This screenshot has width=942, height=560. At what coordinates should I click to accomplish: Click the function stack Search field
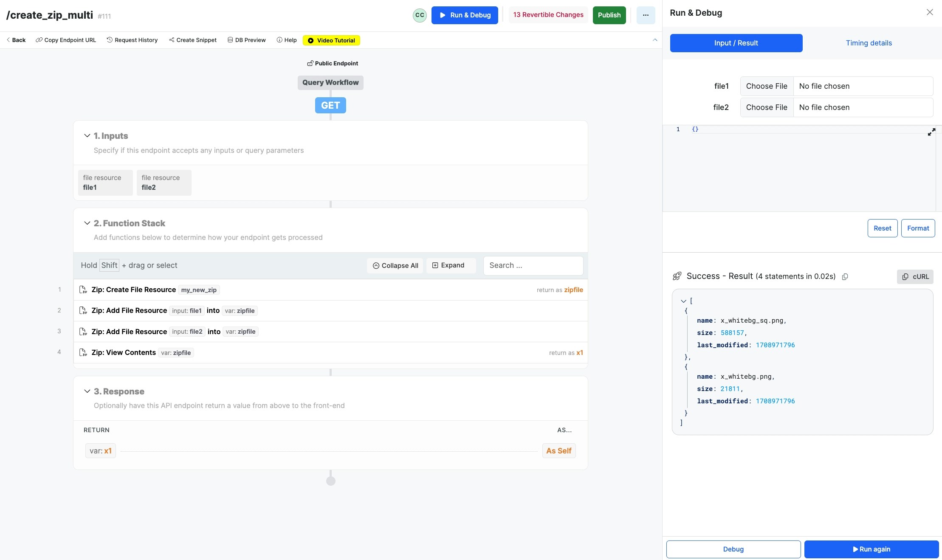click(x=533, y=266)
